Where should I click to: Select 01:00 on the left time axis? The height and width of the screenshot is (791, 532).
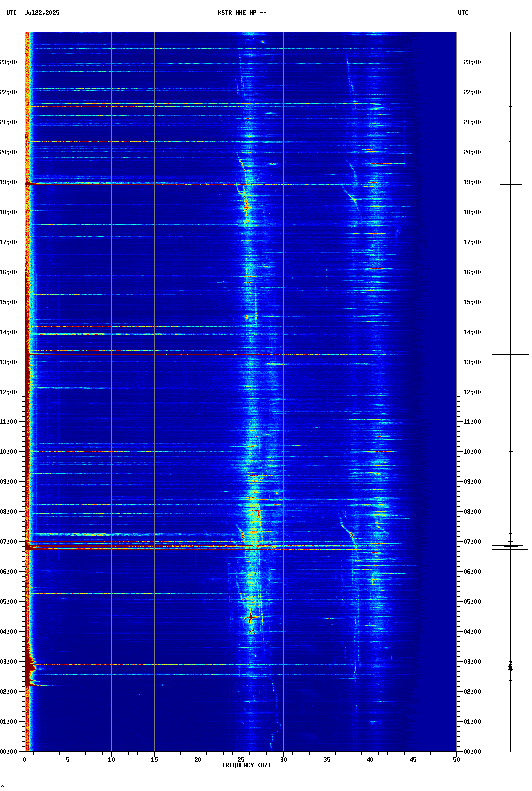click(8, 722)
